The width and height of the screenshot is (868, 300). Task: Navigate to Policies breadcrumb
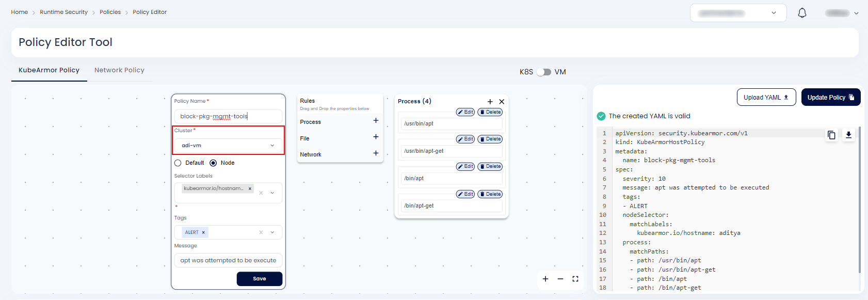[x=110, y=12]
